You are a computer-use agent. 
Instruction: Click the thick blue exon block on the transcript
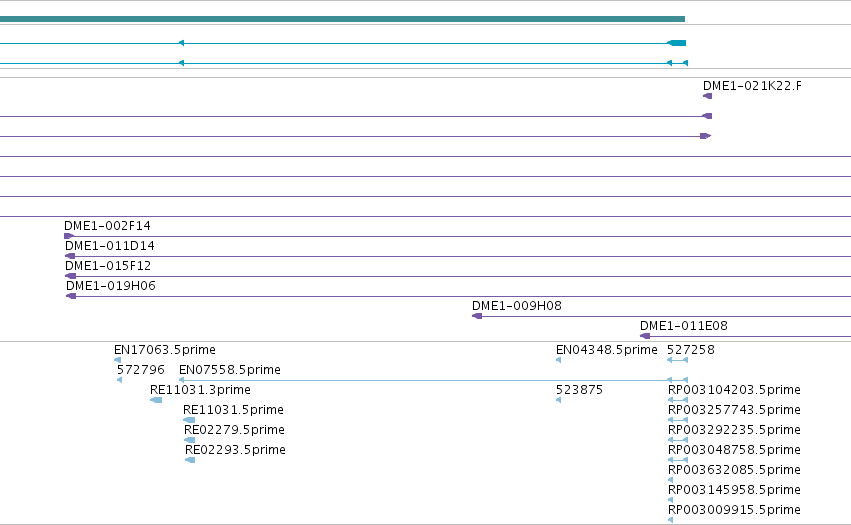(x=677, y=43)
